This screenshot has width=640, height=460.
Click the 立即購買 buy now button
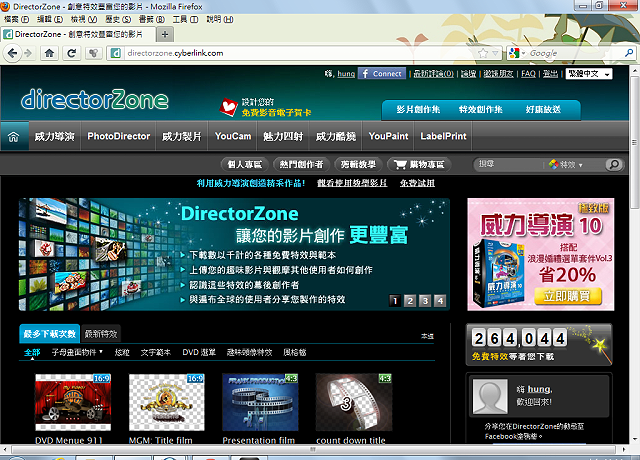pyautogui.click(x=568, y=296)
